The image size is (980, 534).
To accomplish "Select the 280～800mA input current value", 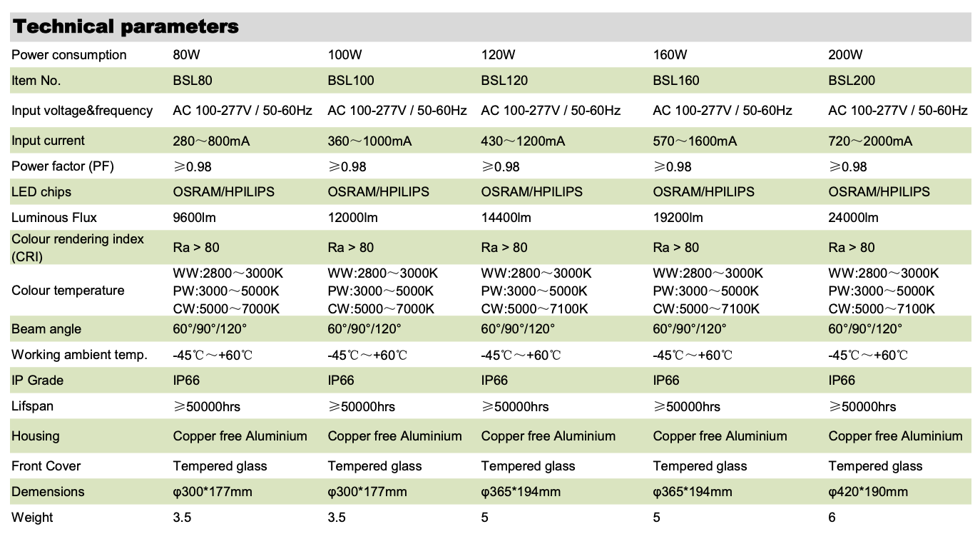I will [211, 141].
